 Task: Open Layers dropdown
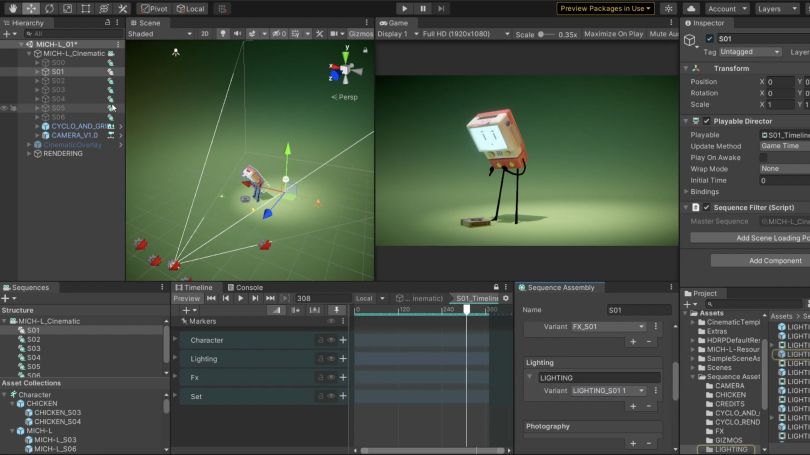click(777, 9)
